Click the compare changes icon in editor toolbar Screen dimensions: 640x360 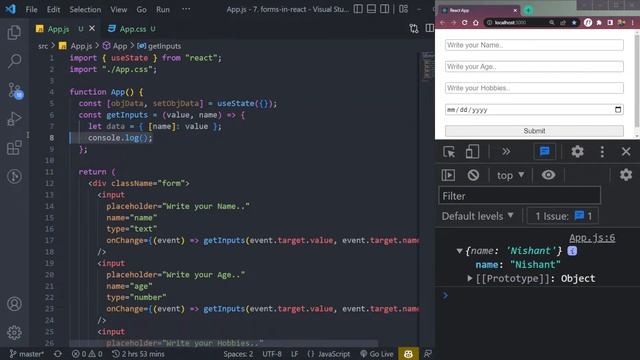[414, 29]
